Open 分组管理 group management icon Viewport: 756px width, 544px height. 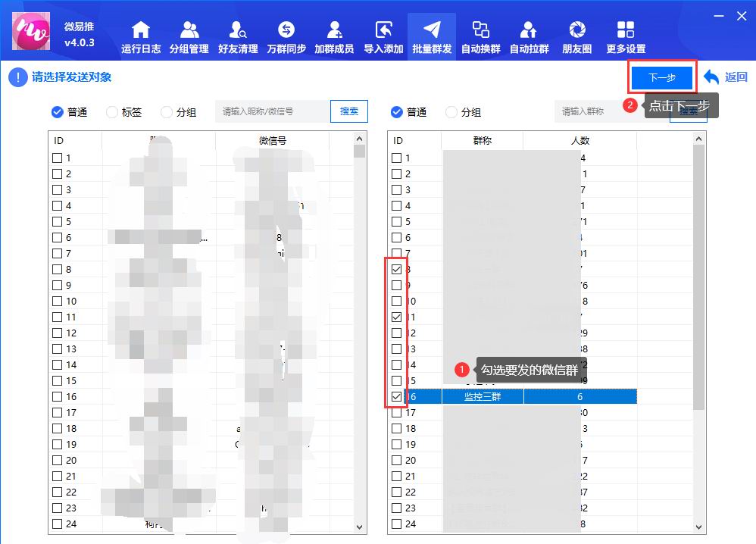pyautogui.click(x=189, y=36)
